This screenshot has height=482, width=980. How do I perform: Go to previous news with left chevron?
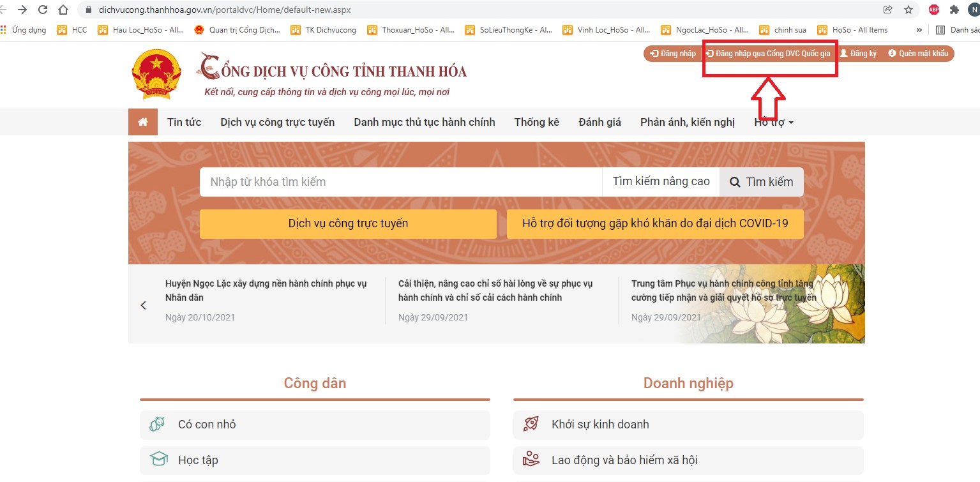coord(144,305)
